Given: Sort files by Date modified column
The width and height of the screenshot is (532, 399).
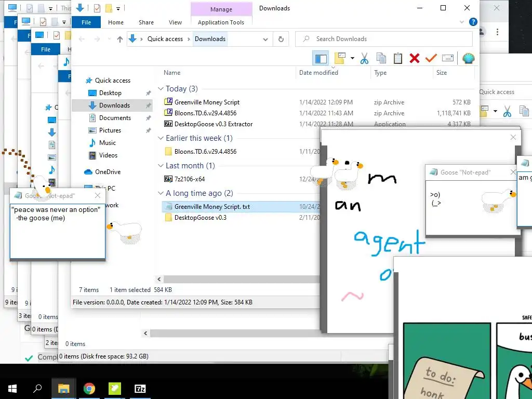Looking at the screenshot, I should coord(318,73).
